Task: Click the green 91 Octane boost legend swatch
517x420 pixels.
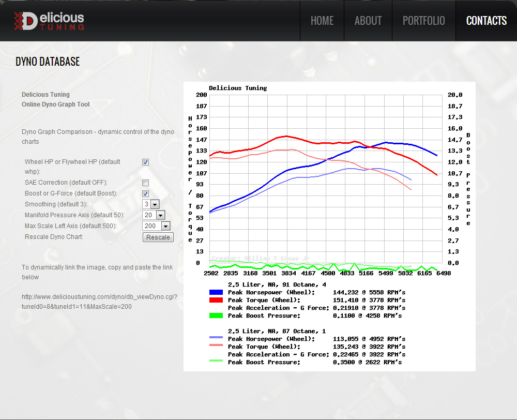Action: coord(216,316)
